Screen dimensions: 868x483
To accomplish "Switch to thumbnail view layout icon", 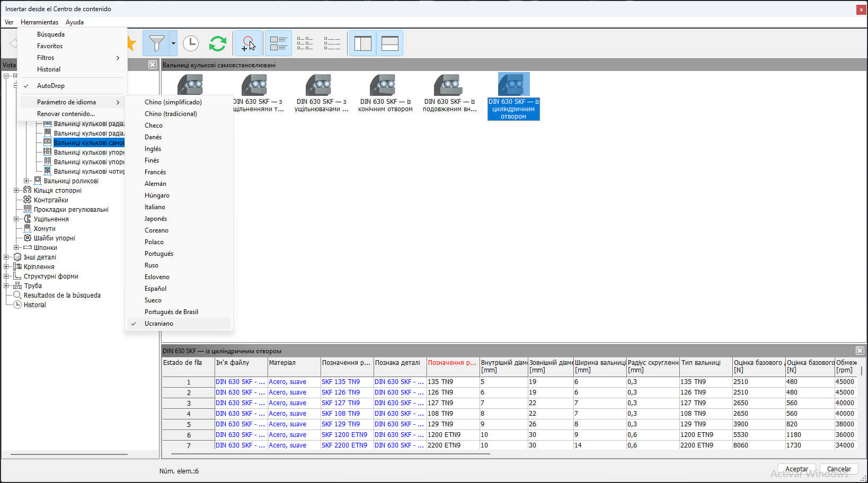I will coord(278,43).
